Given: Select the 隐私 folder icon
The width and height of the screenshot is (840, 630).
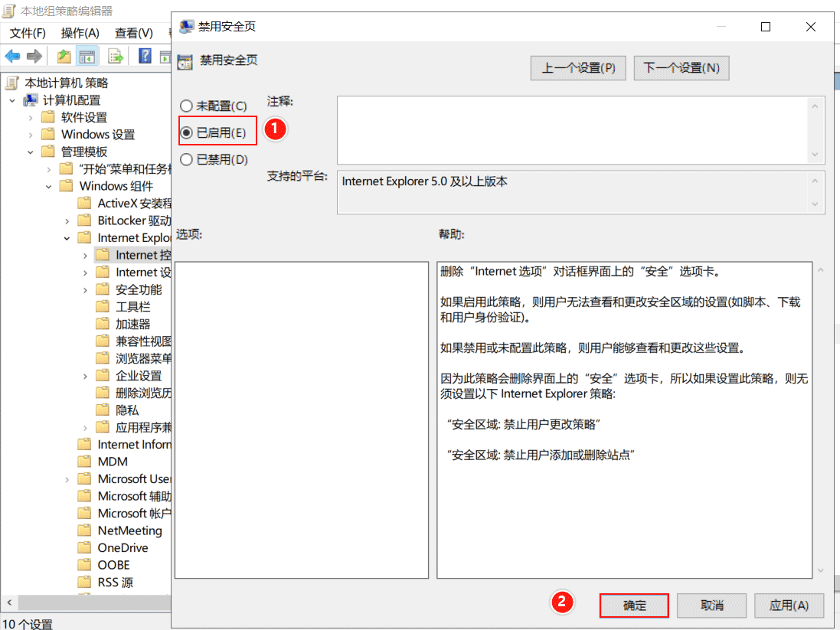Looking at the screenshot, I should pyautogui.click(x=103, y=410).
